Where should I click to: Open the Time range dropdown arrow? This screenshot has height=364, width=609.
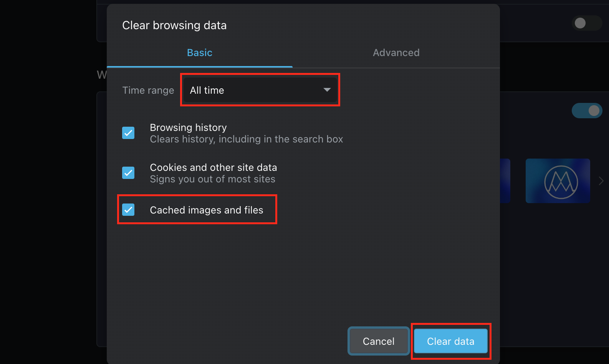tap(327, 90)
